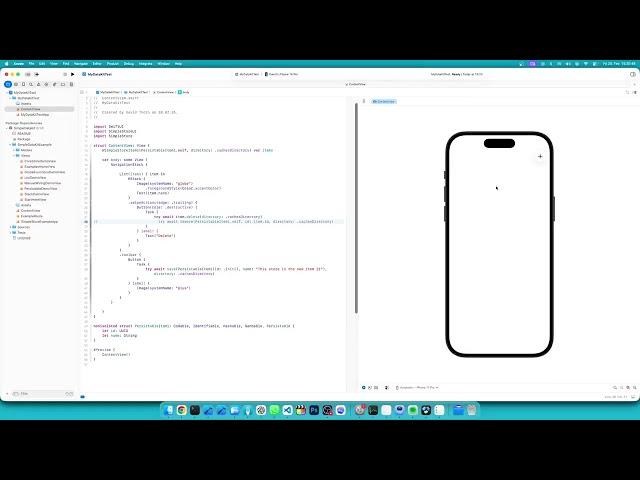
Task: Open WhatsApp from the Dock
Action: pos(274,410)
